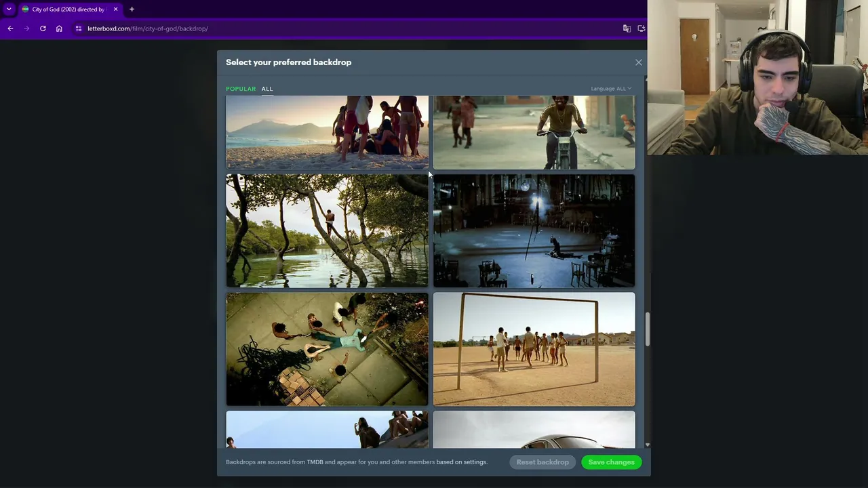The height and width of the screenshot is (488, 868).
Task: Go forward to the next page
Action: [26, 28]
